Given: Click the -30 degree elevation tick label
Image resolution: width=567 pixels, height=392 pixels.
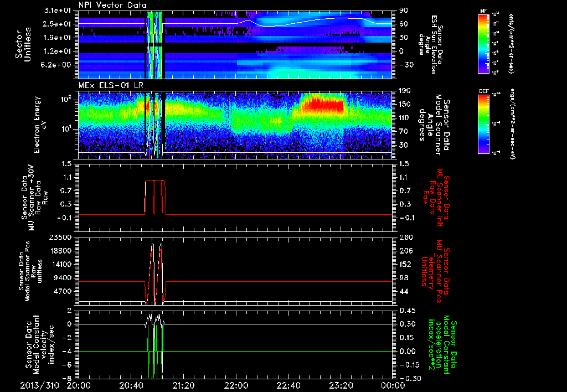Looking at the screenshot, I should [x=406, y=65].
